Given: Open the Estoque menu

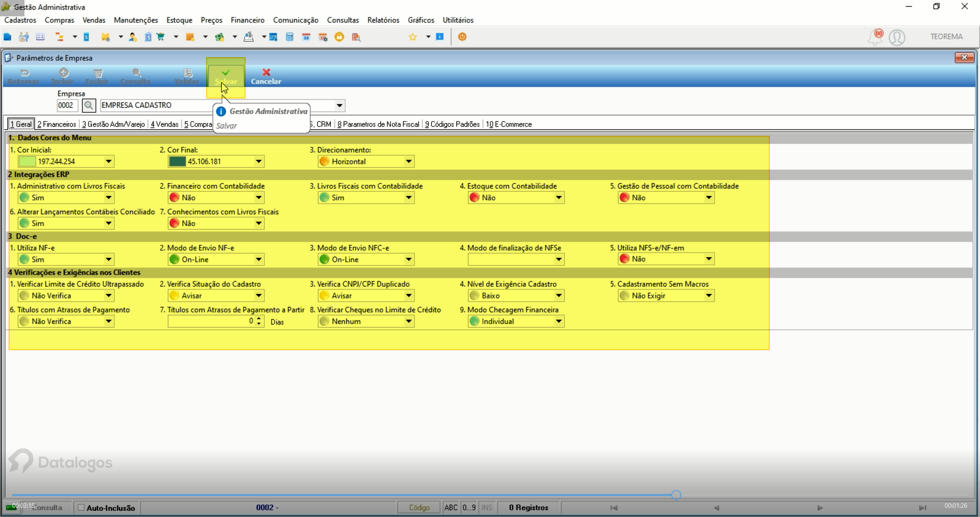Looking at the screenshot, I should [179, 20].
